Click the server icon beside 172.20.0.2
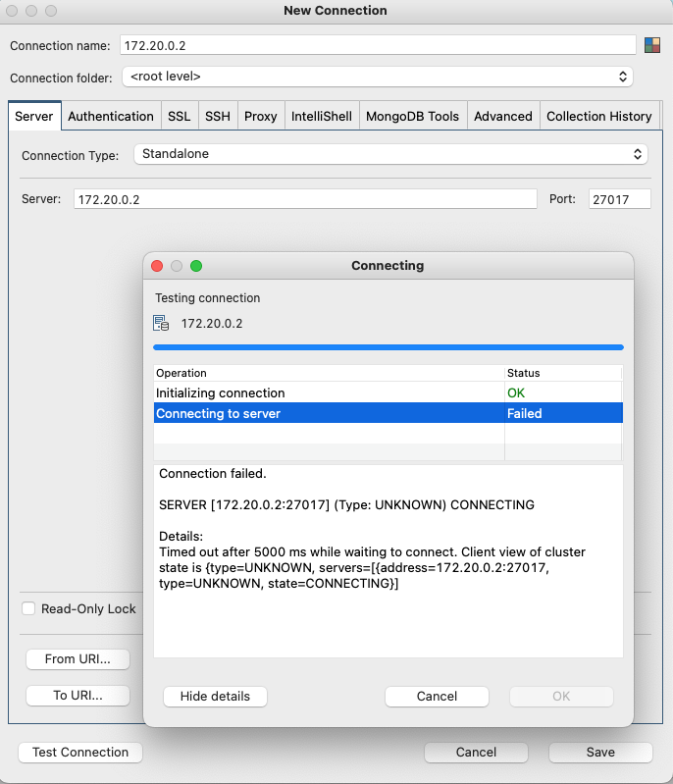The width and height of the screenshot is (673, 784). (162, 323)
